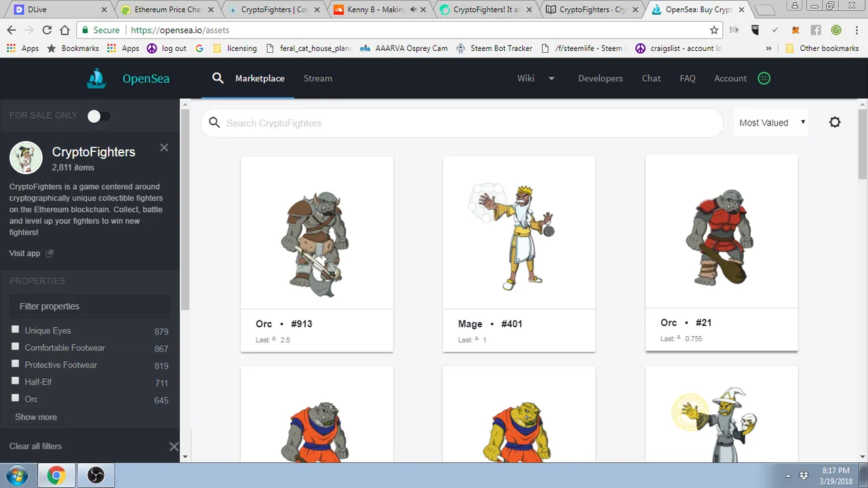This screenshot has height=488, width=868.
Task: Click the CryptoFighters collection avatar
Action: click(26, 158)
